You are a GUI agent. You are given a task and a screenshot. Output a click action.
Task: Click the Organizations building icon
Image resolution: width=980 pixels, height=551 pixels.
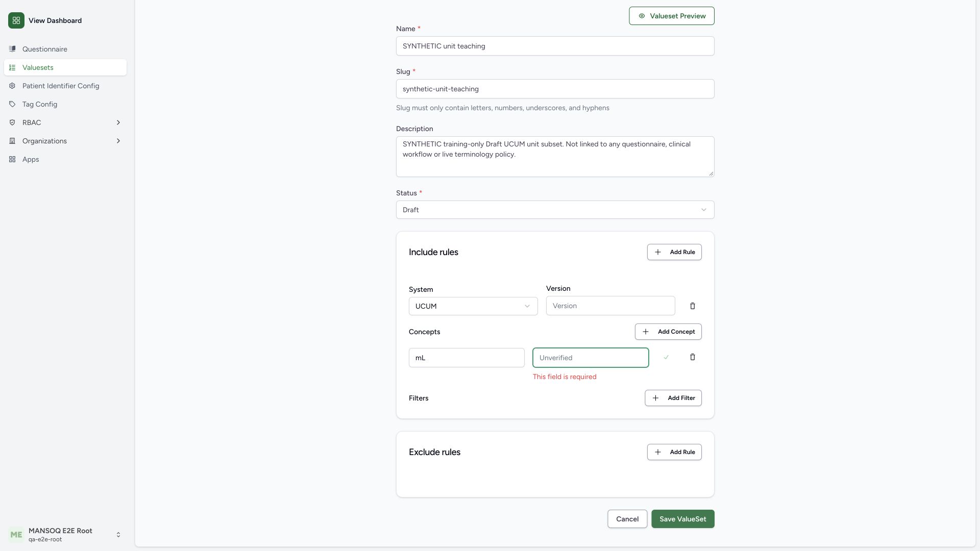(12, 141)
